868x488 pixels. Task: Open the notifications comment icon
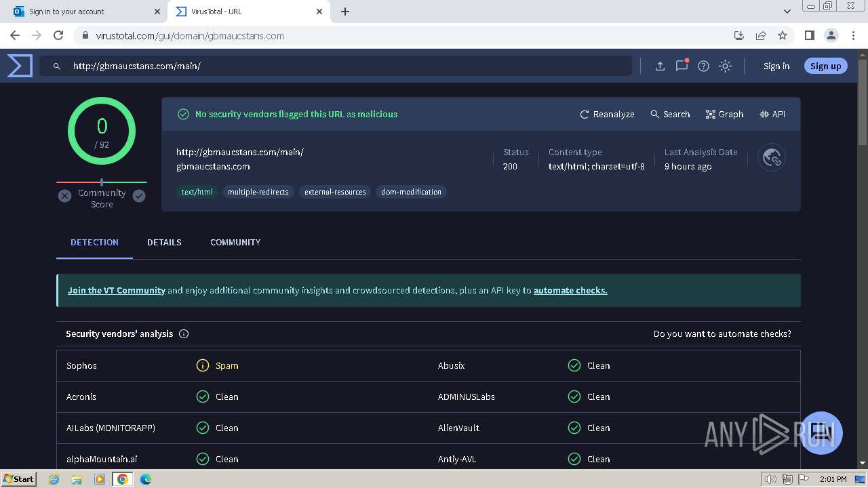(682, 66)
